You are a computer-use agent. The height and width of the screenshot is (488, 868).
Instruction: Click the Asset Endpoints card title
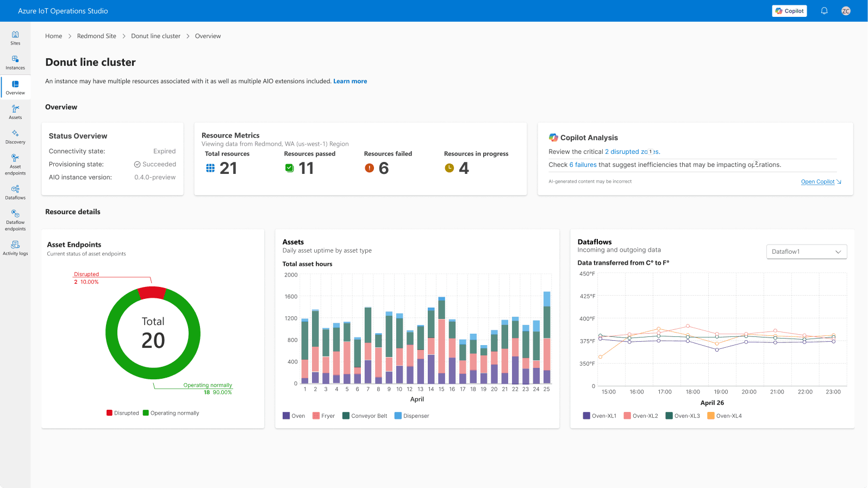pos(74,245)
